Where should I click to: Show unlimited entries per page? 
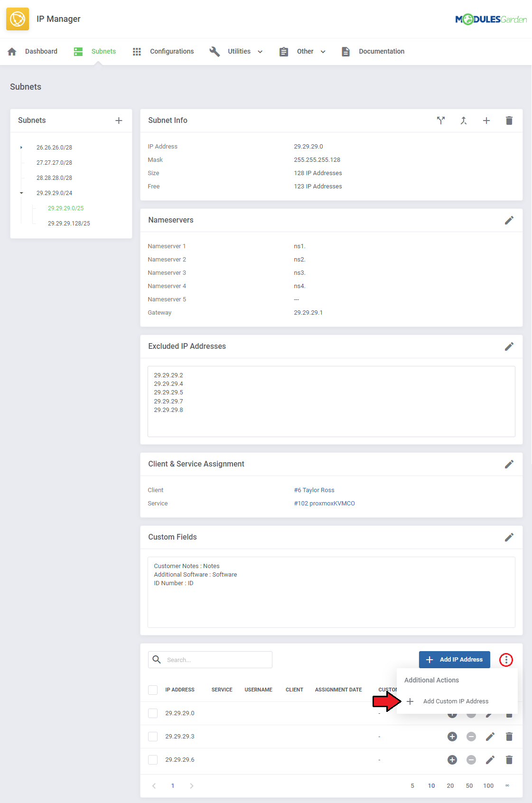507,786
